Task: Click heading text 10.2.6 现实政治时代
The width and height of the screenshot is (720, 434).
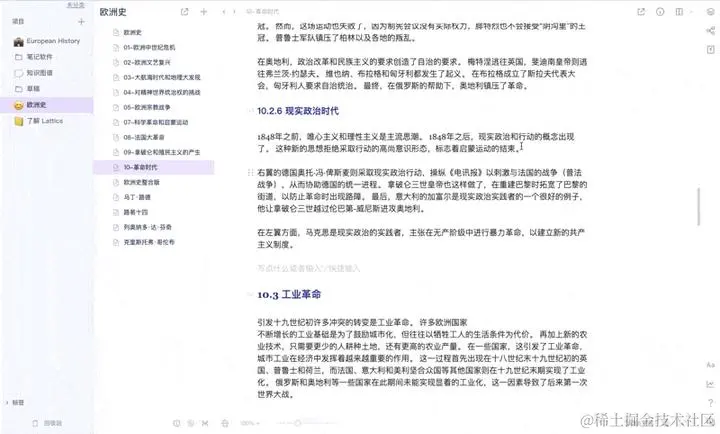Action: click(x=298, y=111)
